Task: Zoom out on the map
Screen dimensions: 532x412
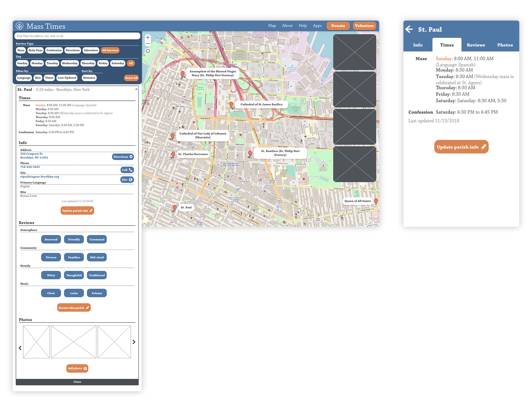Action: [148, 43]
